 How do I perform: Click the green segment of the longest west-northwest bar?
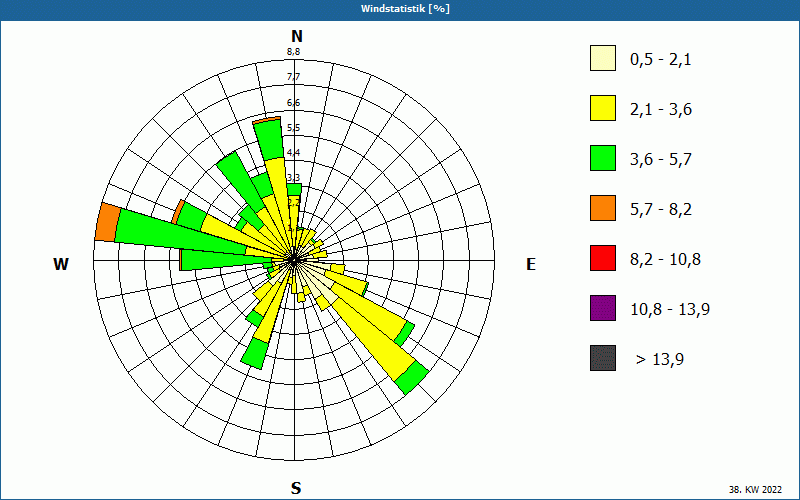coord(181,232)
